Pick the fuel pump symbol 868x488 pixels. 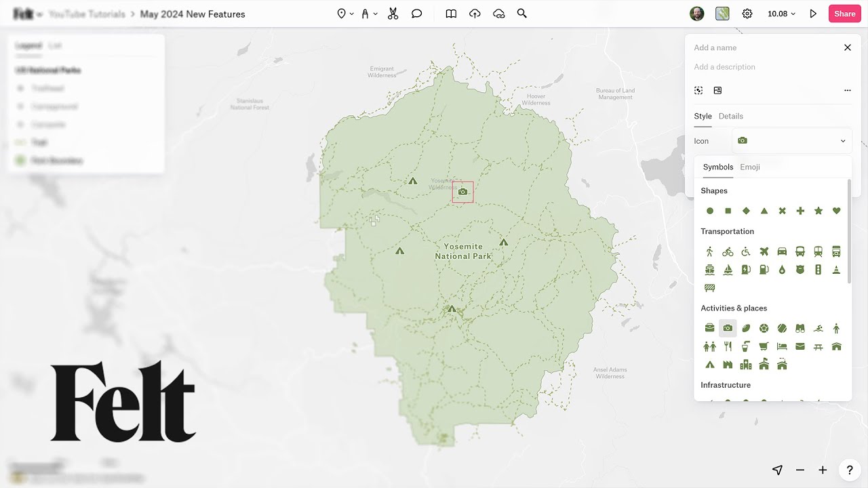(764, 270)
